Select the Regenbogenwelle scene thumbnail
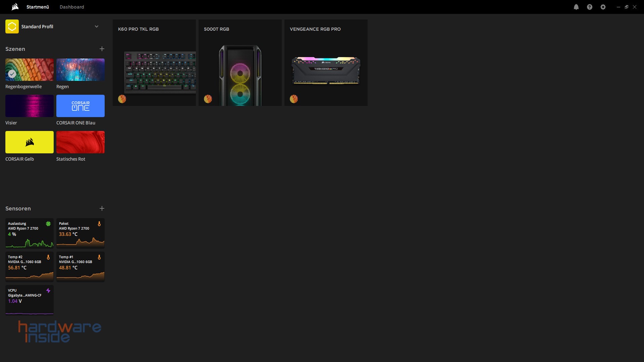Screen dimensions: 644x362 click(x=30, y=70)
